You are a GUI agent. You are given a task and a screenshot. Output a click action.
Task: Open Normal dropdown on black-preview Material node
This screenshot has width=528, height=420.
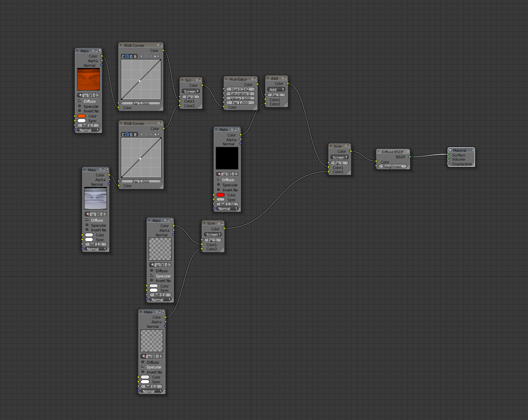point(227,209)
